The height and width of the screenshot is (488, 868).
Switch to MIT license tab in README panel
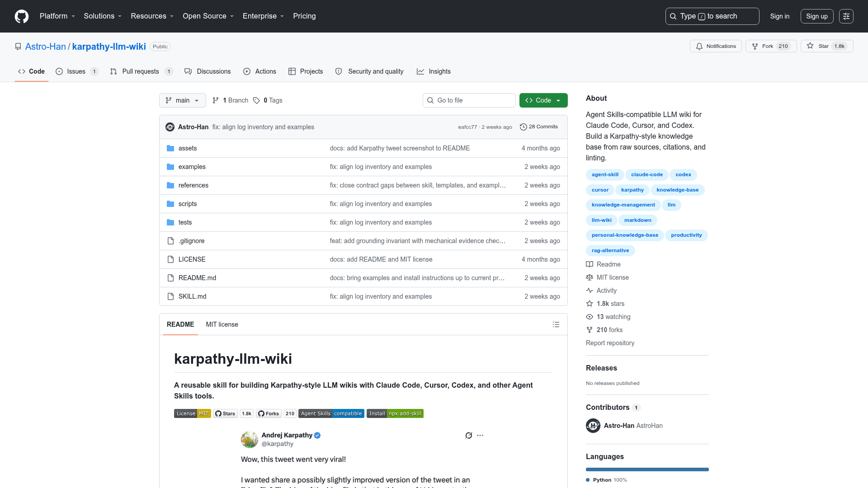[222, 324]
